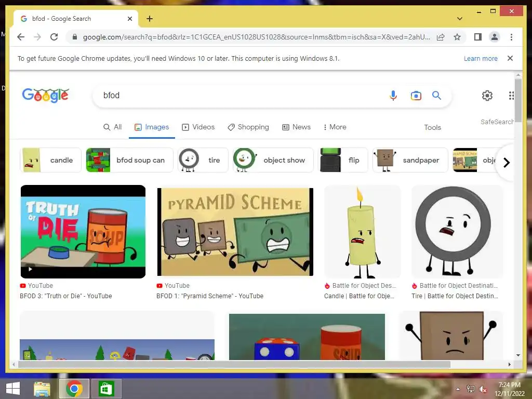The image size is (532, 399).
Task: Switch to the News tab
Action: point(296,127)
